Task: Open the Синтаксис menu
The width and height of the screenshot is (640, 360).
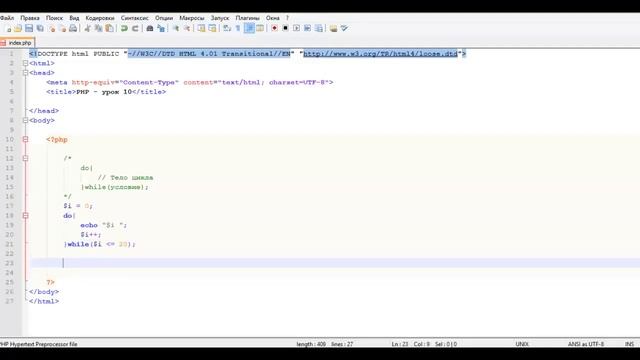Action: [x=135, y=18]
